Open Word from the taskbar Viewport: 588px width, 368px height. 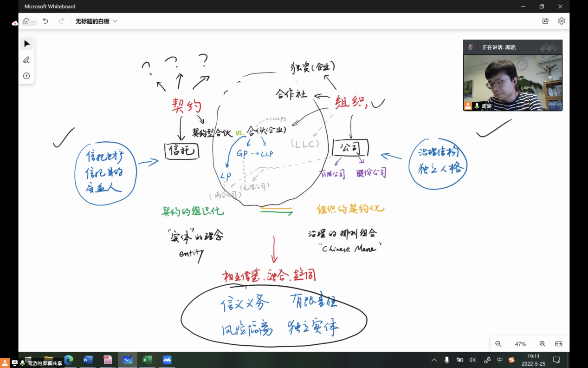88,360
